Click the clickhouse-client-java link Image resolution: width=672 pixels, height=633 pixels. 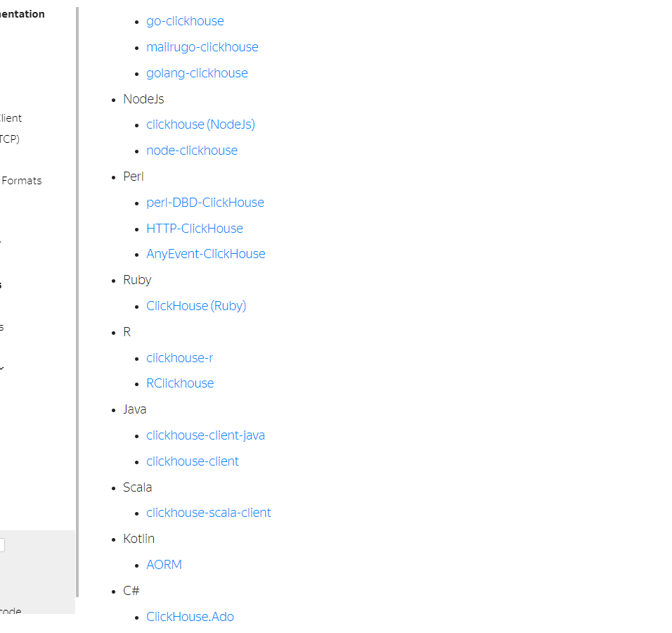[x=205, y=435]
